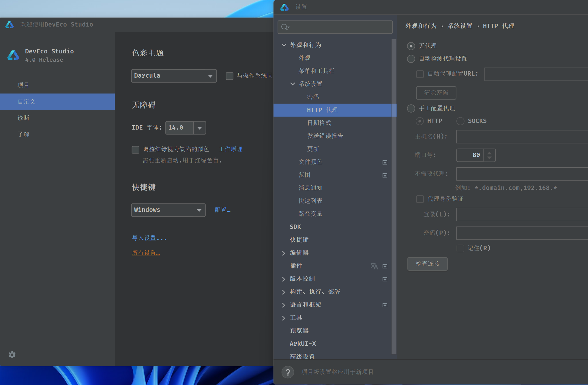
Task: Select 自定义 in the welcome sidebar
Action: pyautogui.click(x=57, y=102)
